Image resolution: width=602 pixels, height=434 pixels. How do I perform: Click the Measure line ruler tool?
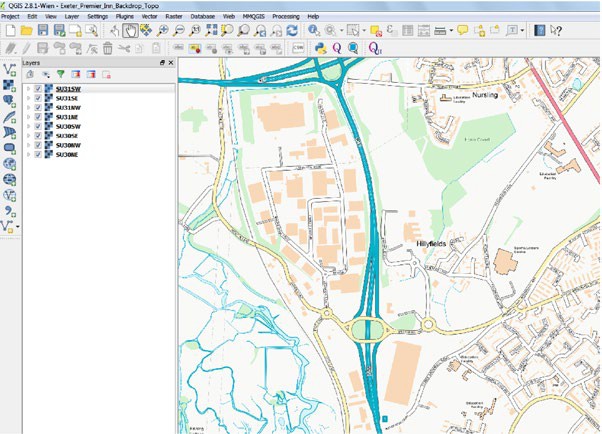tap(440, 31)
